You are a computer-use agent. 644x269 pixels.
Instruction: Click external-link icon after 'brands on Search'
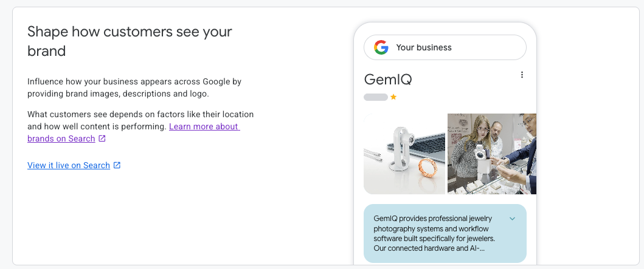[102, 138]
